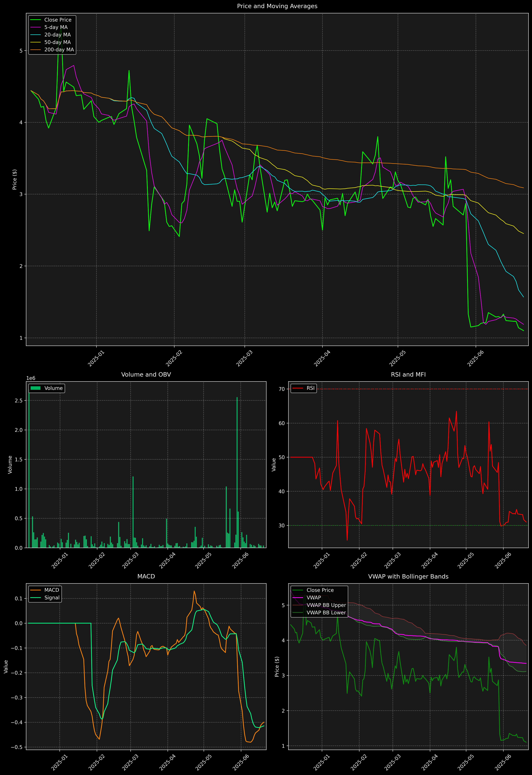Click y-axis tick "4" on the VWAP chart

283,640
